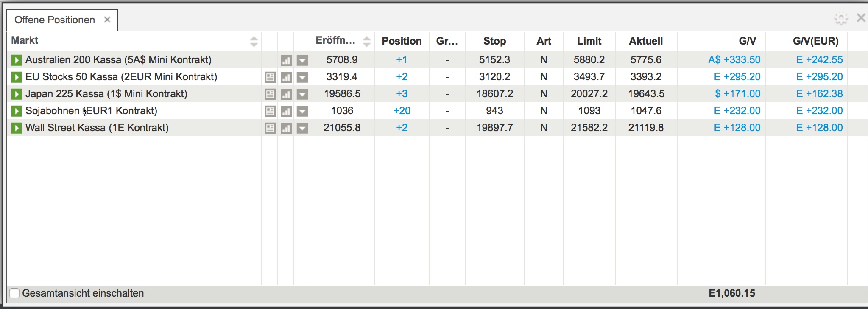Click the +20 position link for Sojabohnen

pos(402,111)
